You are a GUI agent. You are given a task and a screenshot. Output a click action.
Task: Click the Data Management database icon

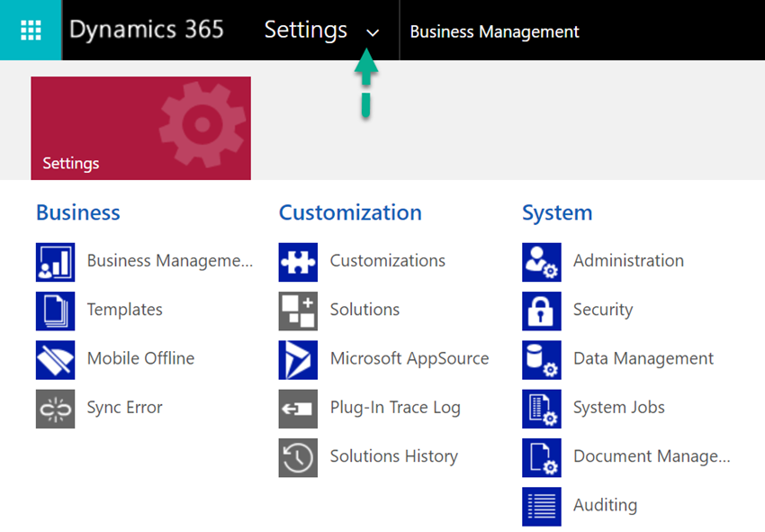540,360
